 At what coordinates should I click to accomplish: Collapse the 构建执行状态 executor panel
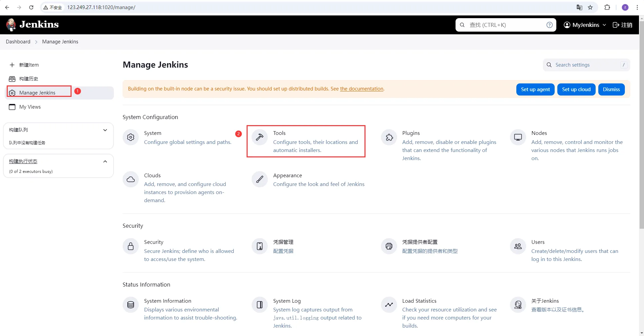[x=105, y=161]
